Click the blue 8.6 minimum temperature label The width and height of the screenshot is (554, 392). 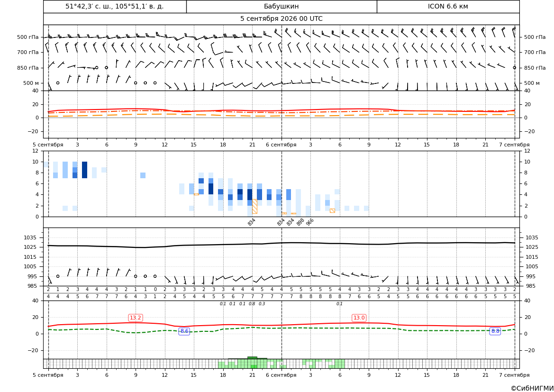point(184,331)
